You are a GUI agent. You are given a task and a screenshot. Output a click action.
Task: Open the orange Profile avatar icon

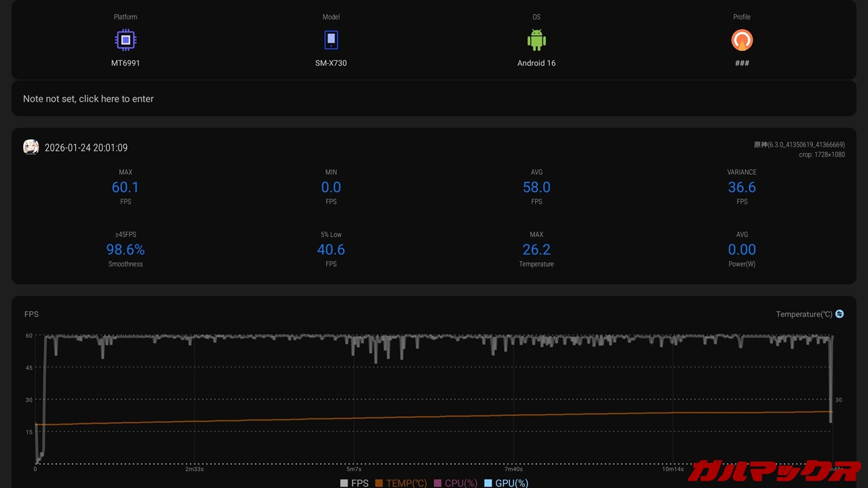742,41
